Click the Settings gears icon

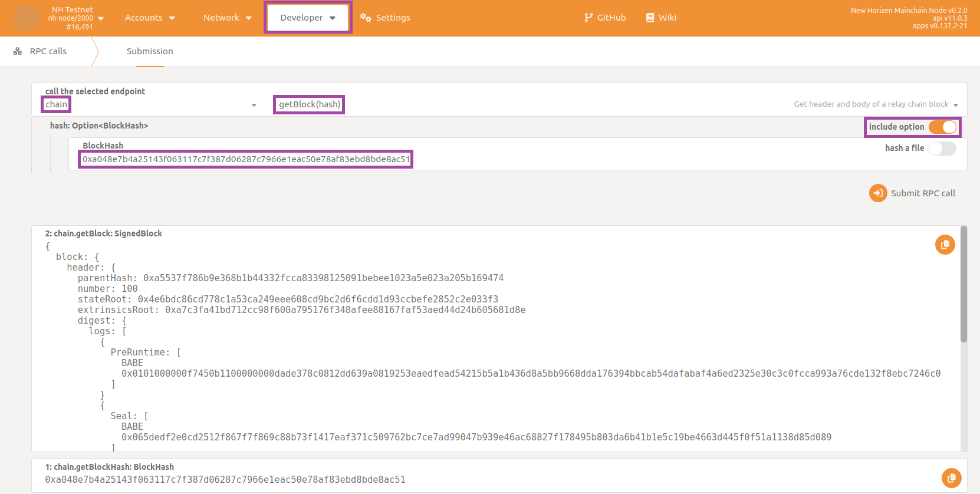coord(366,18)
